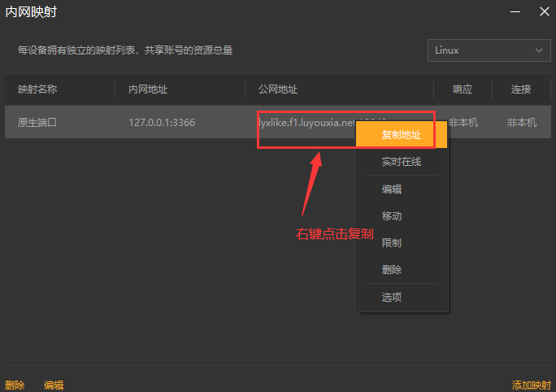This screenshot has width=556, height=392.
Task: Choose 移动 in the context menu
Action: pyautogui.click(x=392, y=216)
